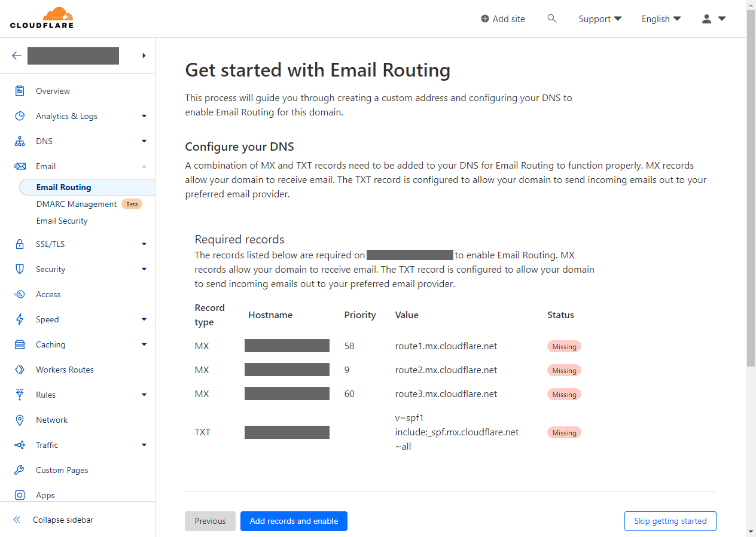This screenshot has height=537, width=756.
Task: Open DMARC Management page
Action: click(76, 204)
